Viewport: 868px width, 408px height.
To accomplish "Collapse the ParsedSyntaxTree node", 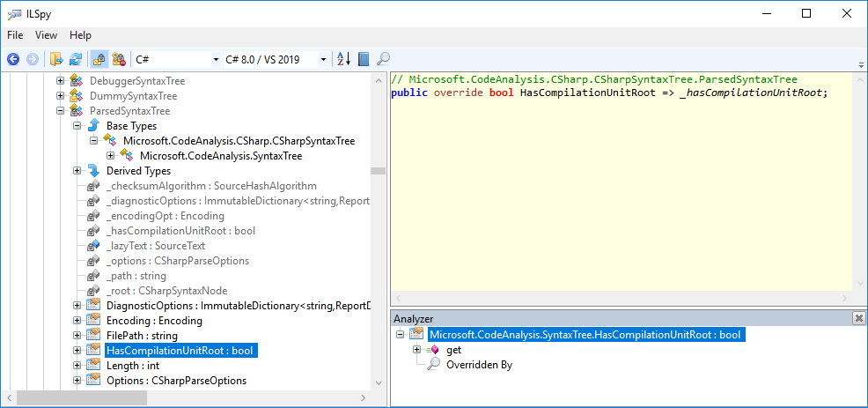I will point(61,111).
